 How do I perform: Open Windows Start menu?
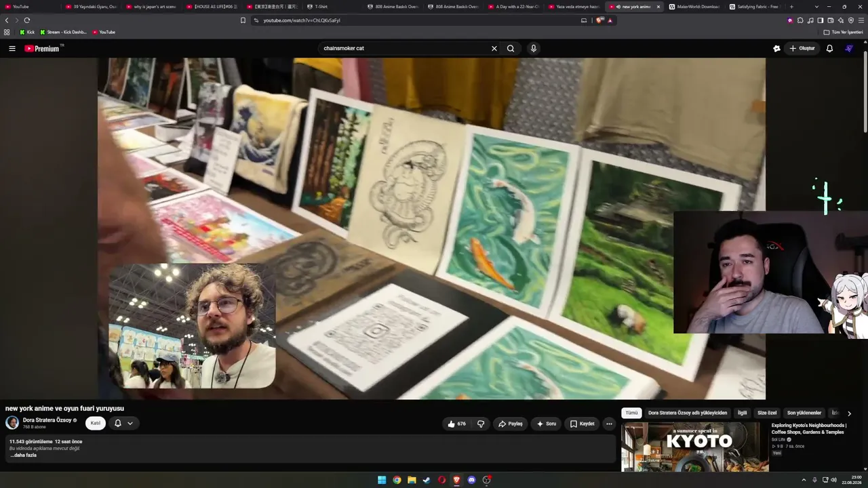click(382, 480)
